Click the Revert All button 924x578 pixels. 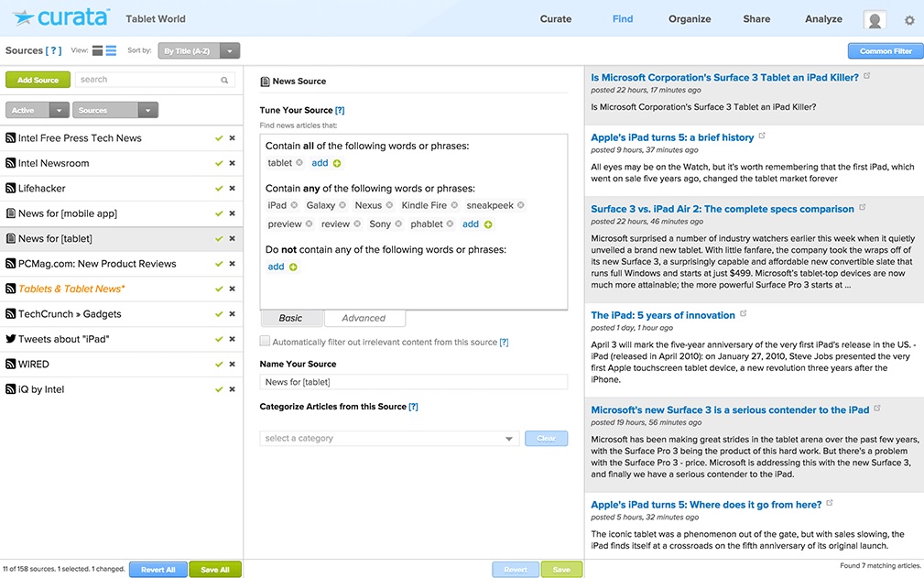coord(158,569)
